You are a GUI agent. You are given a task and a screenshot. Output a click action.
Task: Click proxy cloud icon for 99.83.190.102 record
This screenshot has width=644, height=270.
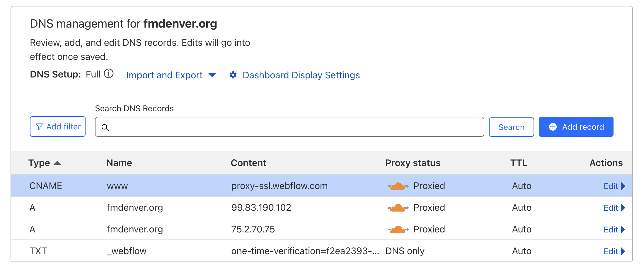398,208
